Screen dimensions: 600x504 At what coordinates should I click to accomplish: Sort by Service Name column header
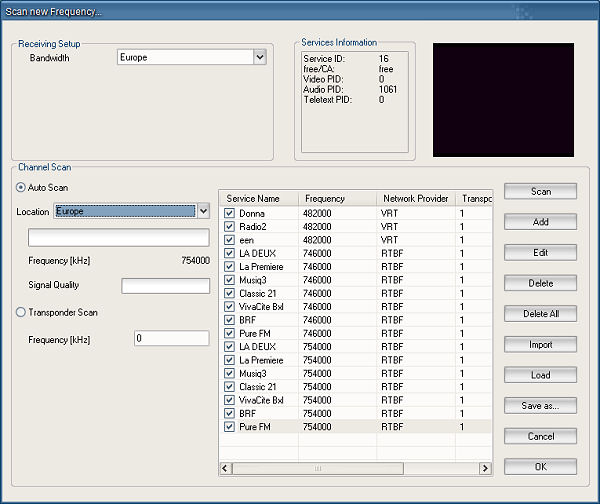coord(259,198)
